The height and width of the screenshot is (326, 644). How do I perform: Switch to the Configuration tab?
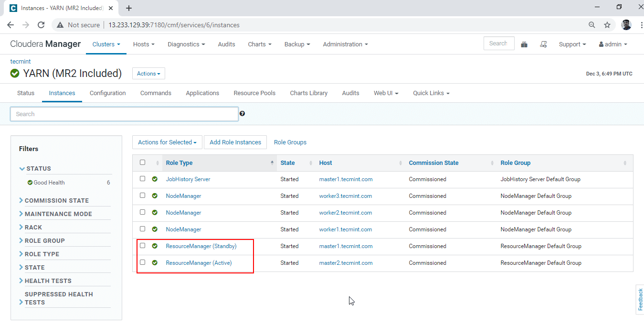pos(107,93)
